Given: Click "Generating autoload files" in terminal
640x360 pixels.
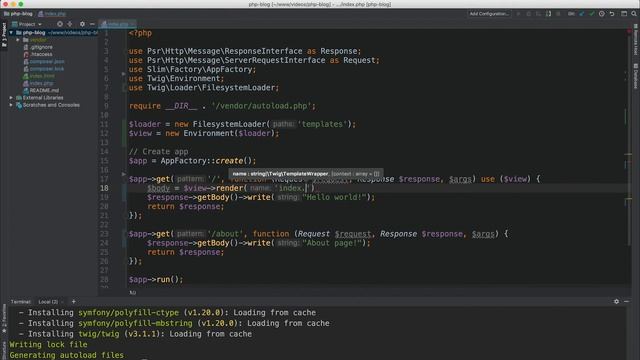Looking at the screenshot, I should 67,355.
